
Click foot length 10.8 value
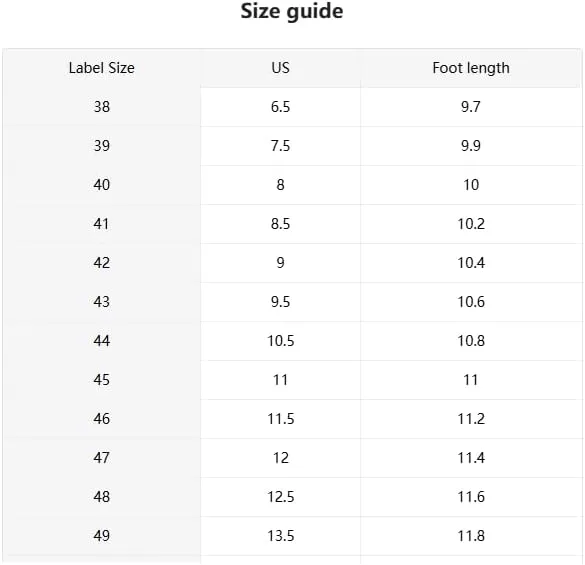(x=471, y=341)
